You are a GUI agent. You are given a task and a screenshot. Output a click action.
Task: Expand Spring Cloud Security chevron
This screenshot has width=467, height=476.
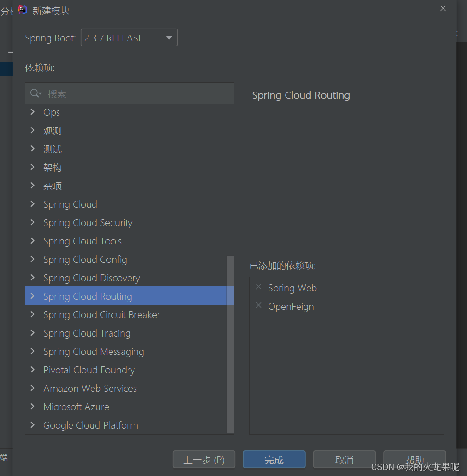(x=33, y=222)
